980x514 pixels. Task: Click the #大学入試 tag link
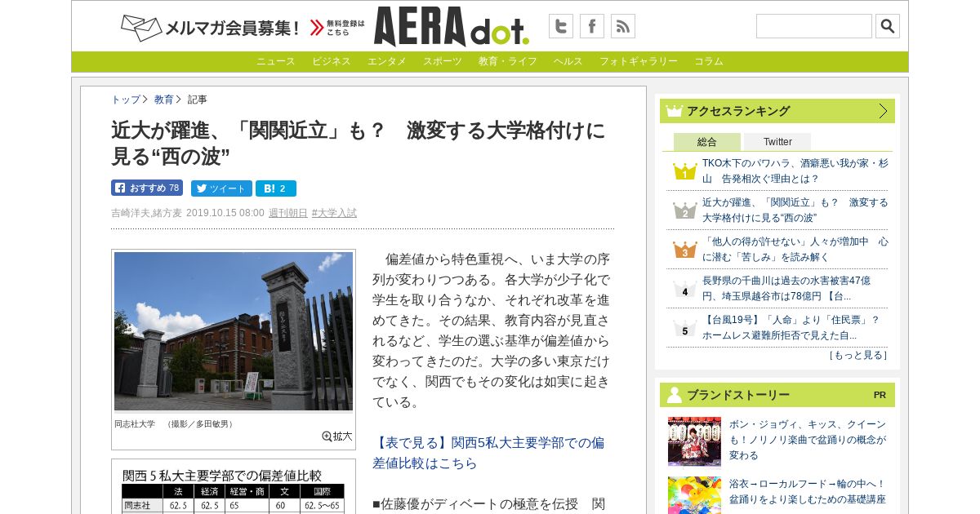click(x=334, y=213)
